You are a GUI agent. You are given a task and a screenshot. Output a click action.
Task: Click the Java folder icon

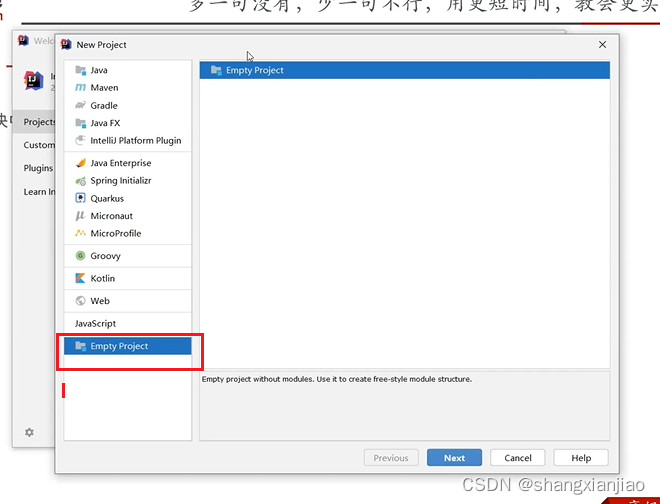tap(80, 70)
